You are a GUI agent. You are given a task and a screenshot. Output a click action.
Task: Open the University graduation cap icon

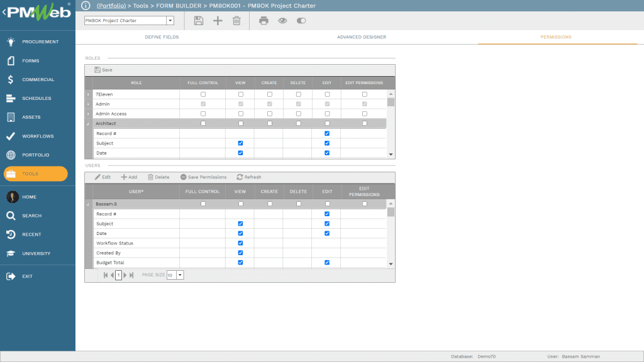click(x=11, y=254)
